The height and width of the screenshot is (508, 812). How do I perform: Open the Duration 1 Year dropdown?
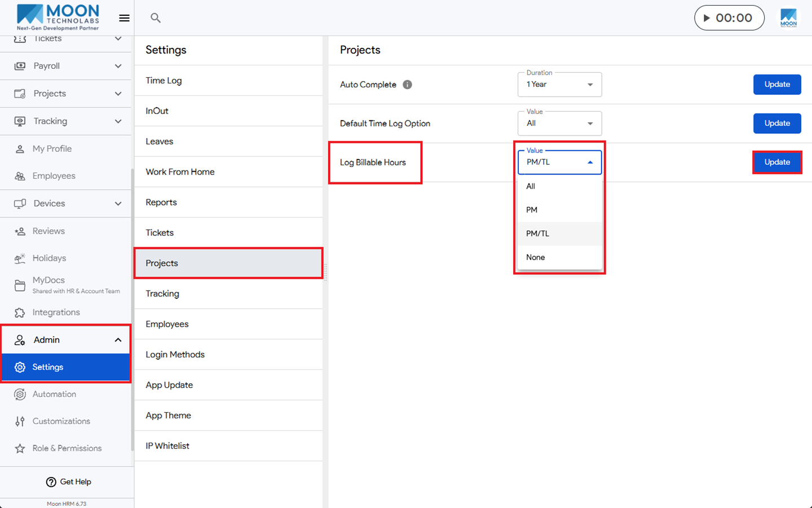coord(559,85)
